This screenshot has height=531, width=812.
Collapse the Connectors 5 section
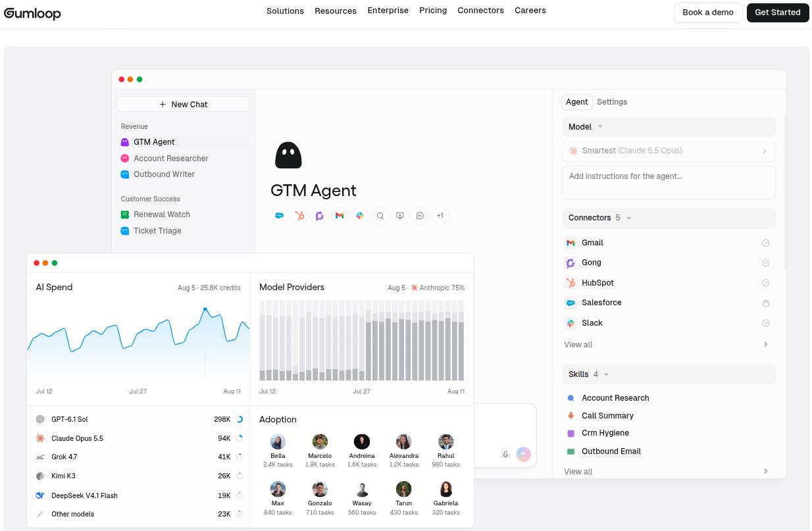point(669,218)
